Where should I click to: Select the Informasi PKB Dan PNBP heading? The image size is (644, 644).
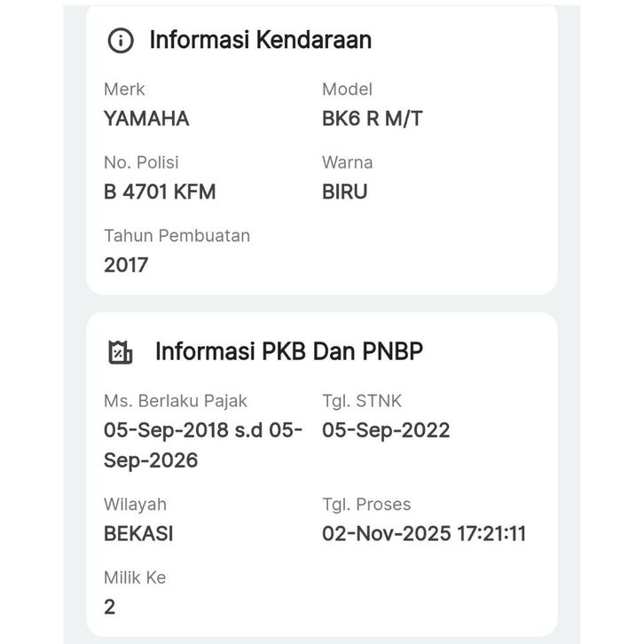[x=288, y=351]
